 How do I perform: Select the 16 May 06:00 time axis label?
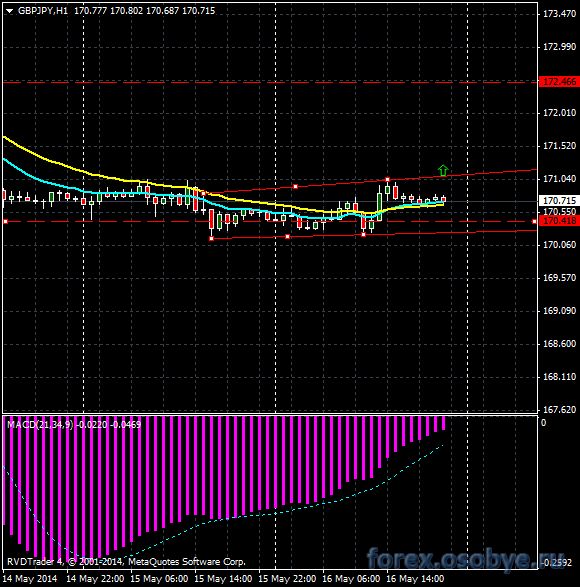coord(351,579)
